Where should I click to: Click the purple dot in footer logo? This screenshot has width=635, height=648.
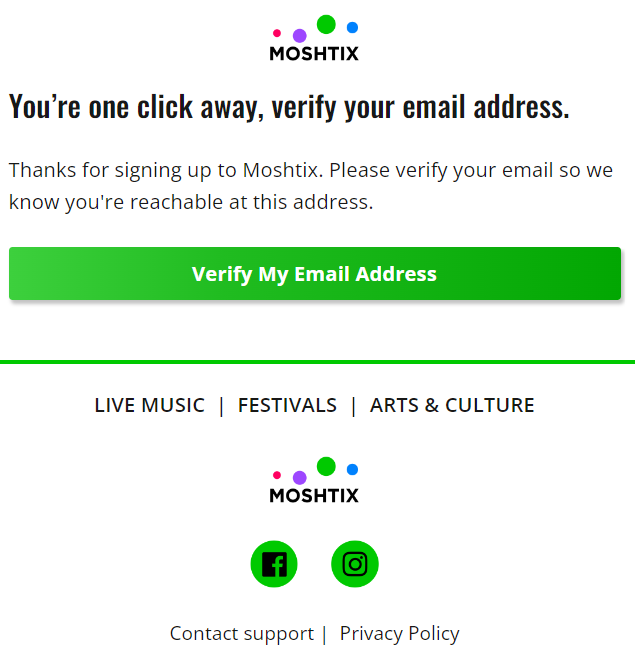coord(300,478)
